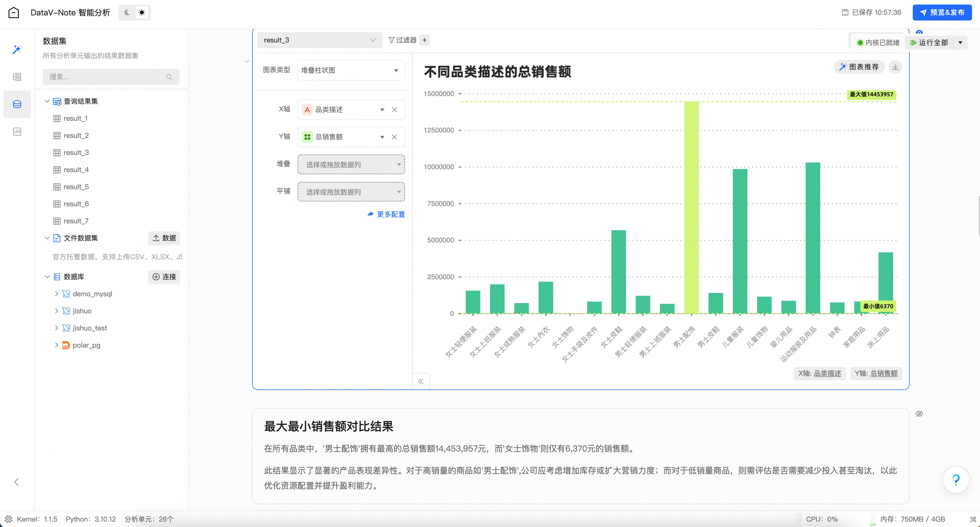Switch to light mode sun toggle
This screenshot has height=527, width=980.
pyautogui.click(x=142, y=13)
